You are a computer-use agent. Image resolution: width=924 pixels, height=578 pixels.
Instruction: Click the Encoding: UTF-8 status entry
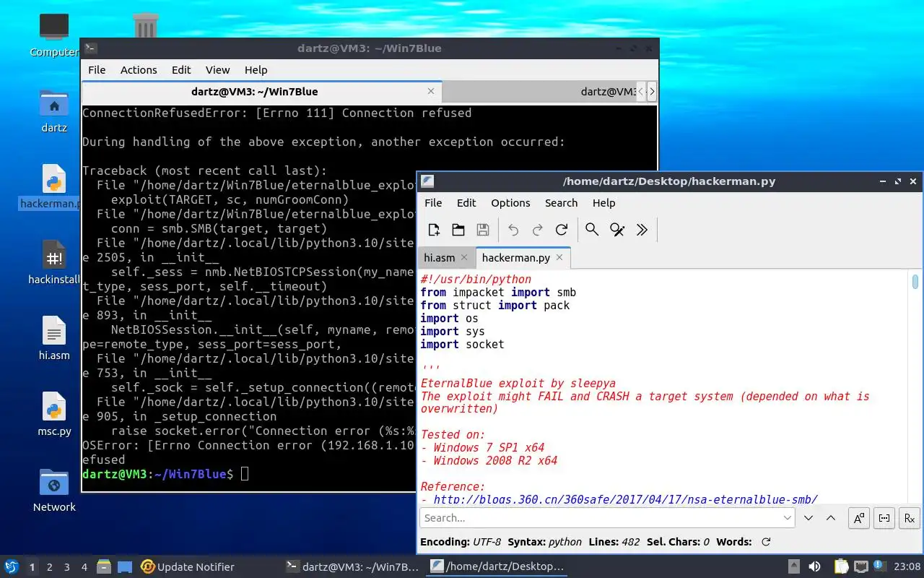pyautogui.click(x=460, y=542)
